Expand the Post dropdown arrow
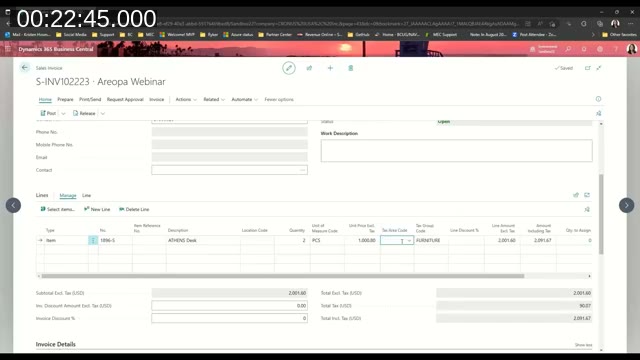Screen dimensions: 640x360 pyautogui.click(x=63, y=113)
